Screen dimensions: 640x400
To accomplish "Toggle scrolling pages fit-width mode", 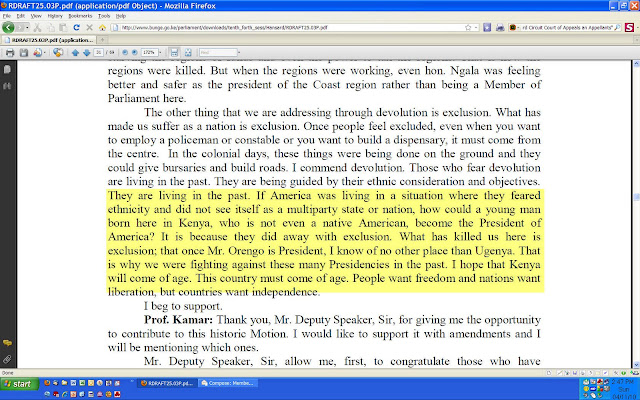I will [x=174, y=53].
